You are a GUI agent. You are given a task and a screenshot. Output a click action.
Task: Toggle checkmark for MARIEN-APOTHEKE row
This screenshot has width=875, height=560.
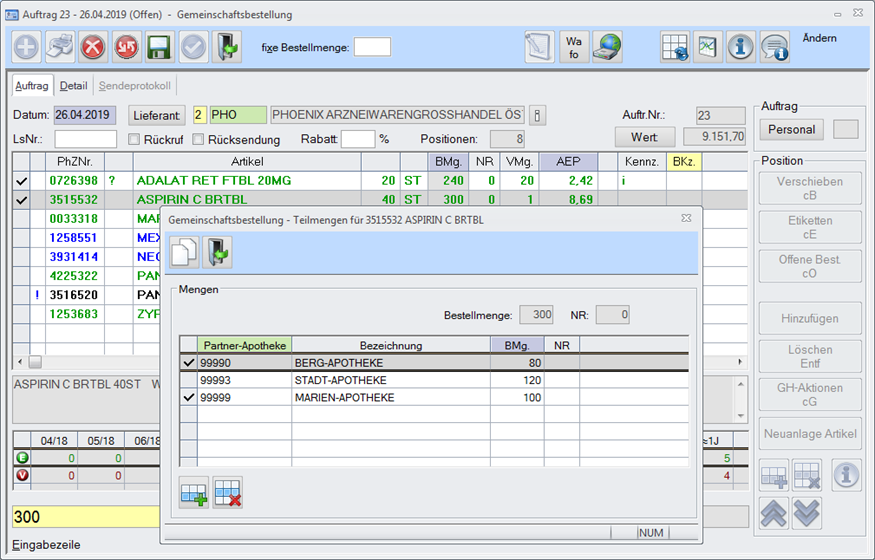(x=188, y=398)
